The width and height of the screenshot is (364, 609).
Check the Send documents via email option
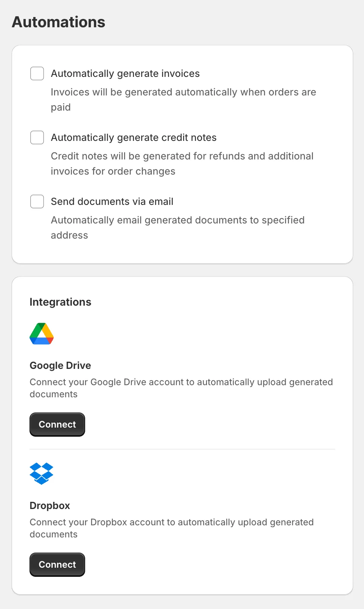37,201
